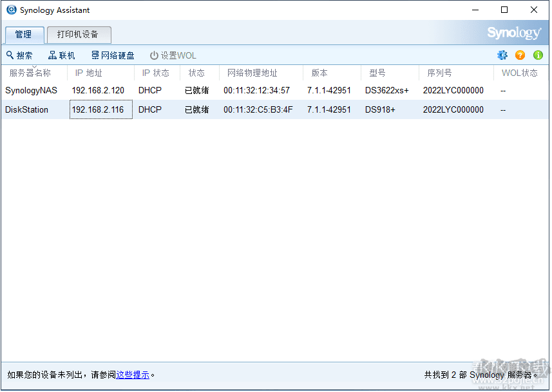
Task: Select the 管理 tab
Action: [x=24, y=35]
